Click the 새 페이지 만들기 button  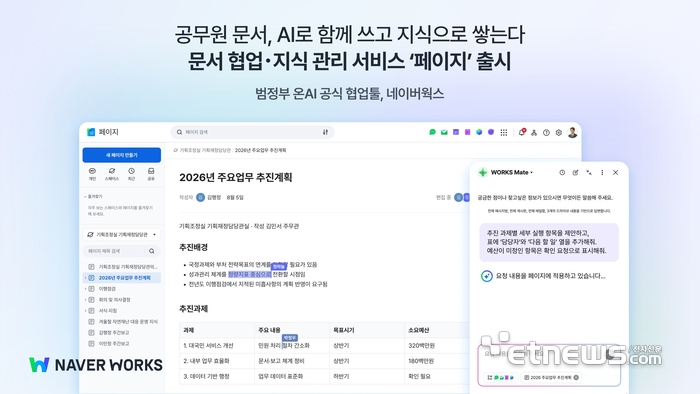pyautogui.click(x=121, y=155)
